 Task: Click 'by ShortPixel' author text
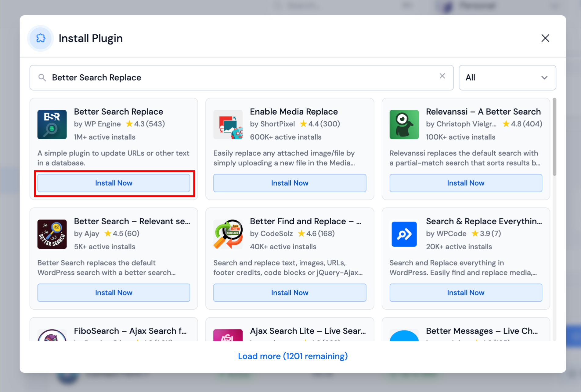tap(272, 124)
